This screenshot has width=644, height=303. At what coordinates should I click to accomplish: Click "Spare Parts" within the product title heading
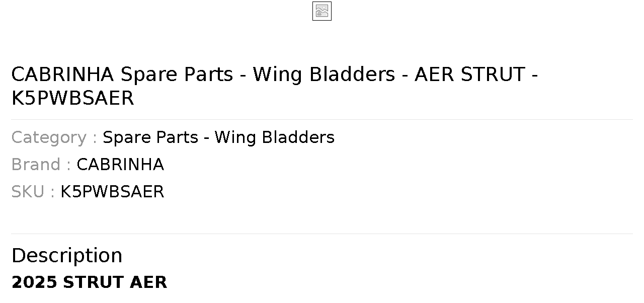click(x=177, y=74)
